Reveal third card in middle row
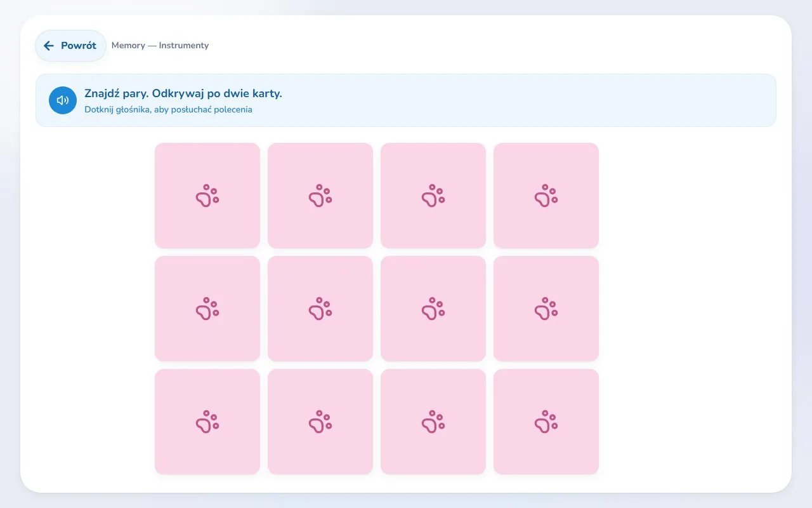This screenshot has height=508, width=812. [x=433, y=309]
